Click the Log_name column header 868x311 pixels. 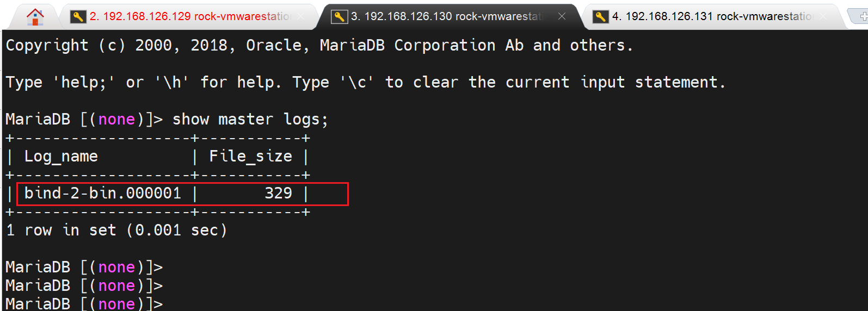coord(61,157)
